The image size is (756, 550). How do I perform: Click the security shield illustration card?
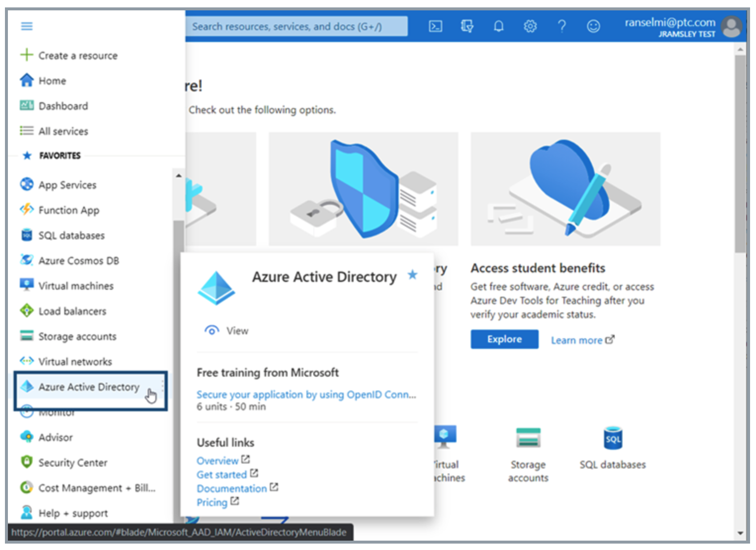click(x=363, y=189)
